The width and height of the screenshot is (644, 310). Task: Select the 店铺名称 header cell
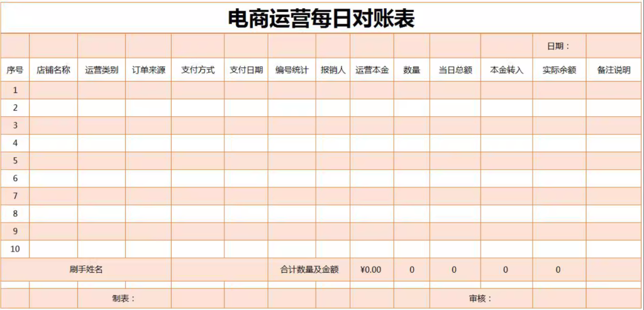[53, 70]
